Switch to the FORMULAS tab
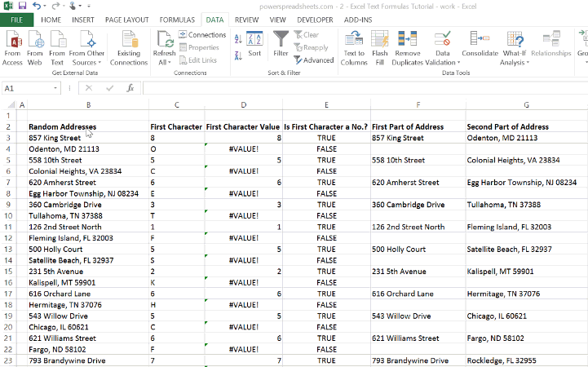 (x=177, y=20)
